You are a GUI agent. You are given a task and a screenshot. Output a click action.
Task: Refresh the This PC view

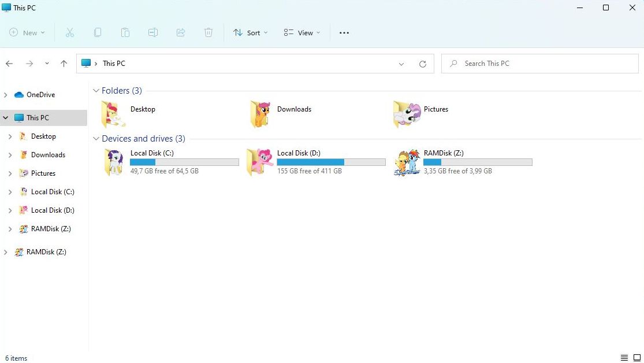(x=423, y=64)
